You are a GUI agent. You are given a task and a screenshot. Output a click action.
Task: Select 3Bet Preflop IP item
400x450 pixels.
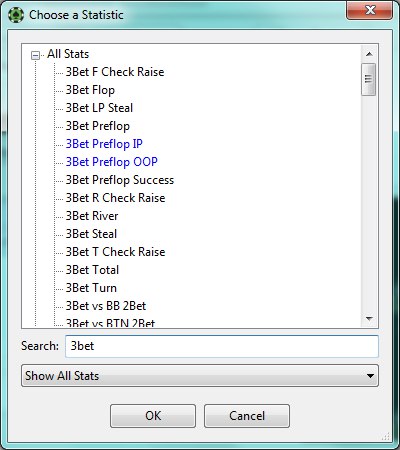[104, 144]
